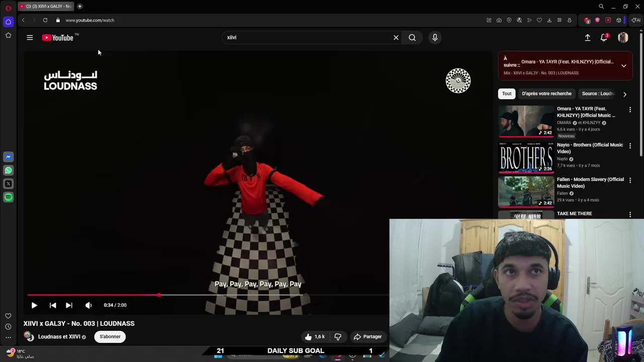Click the XIIVI x GAL3Y browser tab
The image size is (644, 362).
pos(46,6)
